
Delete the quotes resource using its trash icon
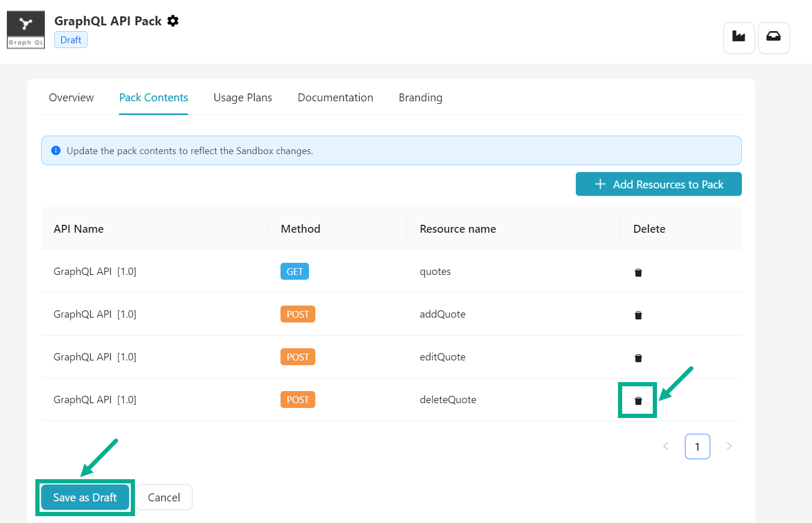638,272
